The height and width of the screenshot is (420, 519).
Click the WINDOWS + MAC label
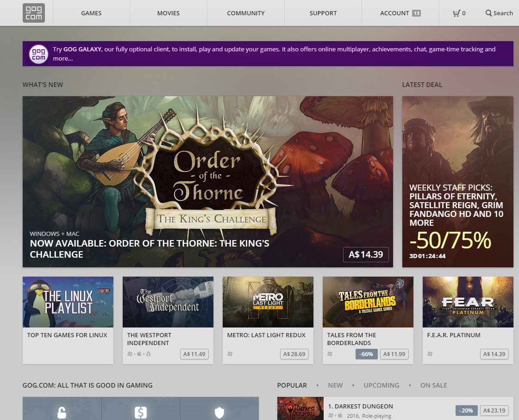click(x=54, y=234)
